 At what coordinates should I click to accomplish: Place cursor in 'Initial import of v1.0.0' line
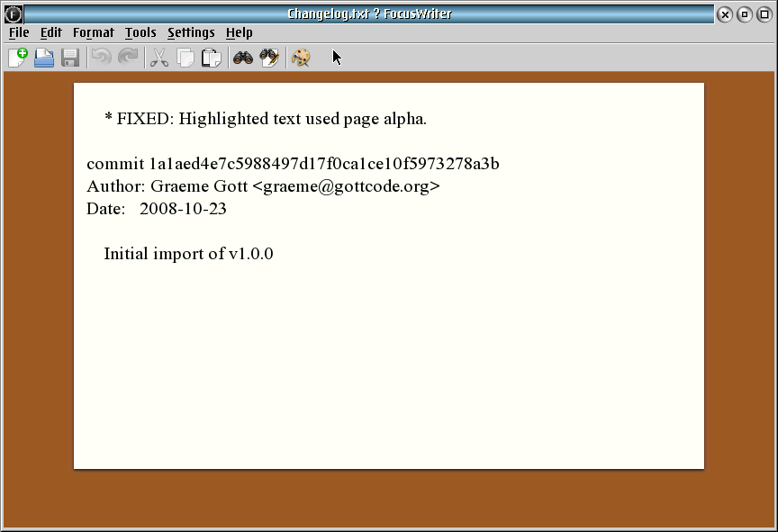(188, 254)
